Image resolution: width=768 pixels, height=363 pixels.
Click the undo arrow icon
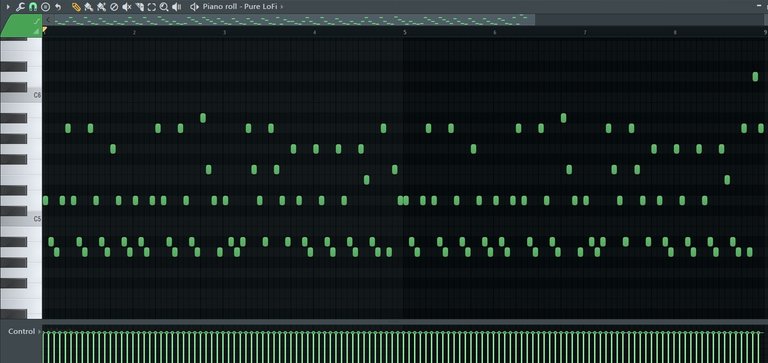pos(58,7)
